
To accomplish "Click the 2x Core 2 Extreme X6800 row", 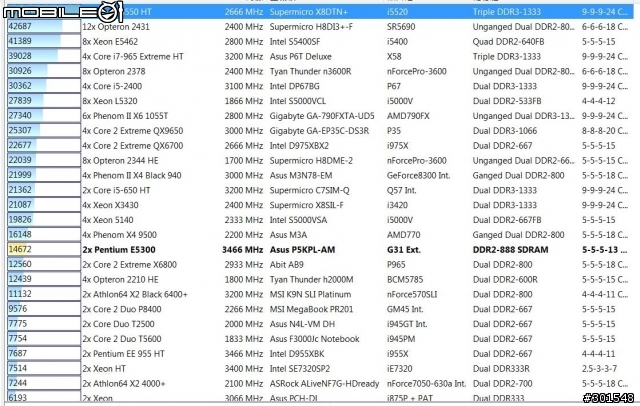I will click(x=320, y=264).
